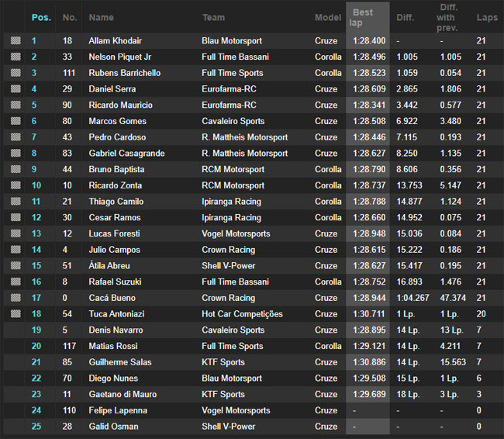Image resolution: width=504 pixels, height=439 pixels.
Task: Select driver name Galid Osman
Action: pos(113,426)
